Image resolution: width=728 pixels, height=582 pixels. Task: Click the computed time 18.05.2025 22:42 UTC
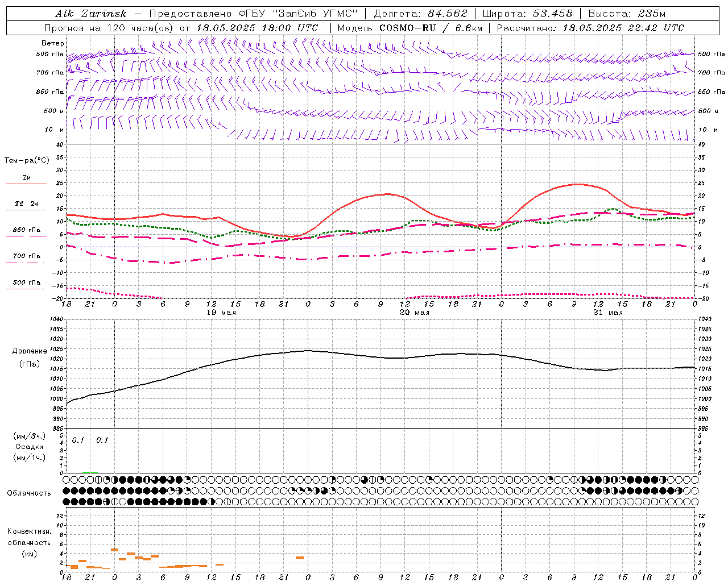(x=623, y=28)
